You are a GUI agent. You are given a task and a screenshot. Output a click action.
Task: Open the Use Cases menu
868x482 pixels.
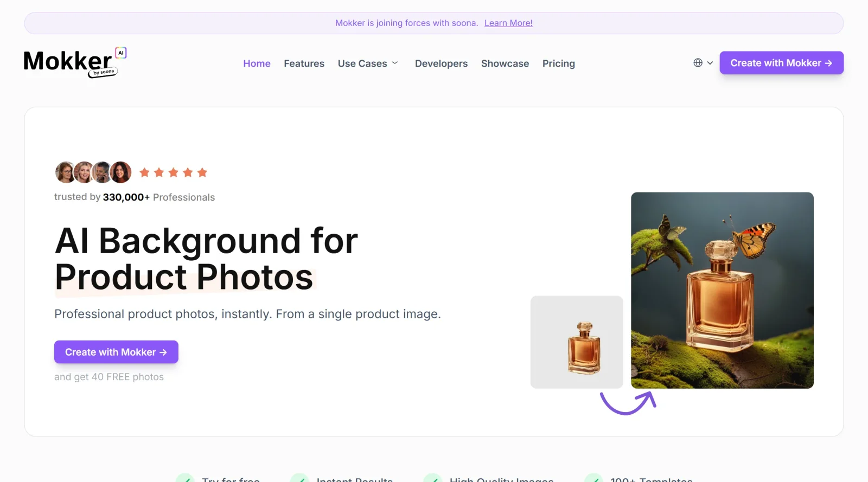click(362, 63)
